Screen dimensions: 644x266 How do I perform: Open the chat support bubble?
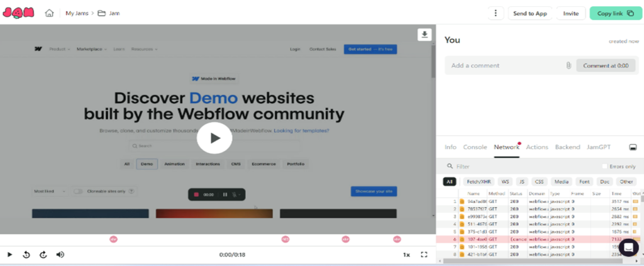pyautogui.click(x=628, y=247)
